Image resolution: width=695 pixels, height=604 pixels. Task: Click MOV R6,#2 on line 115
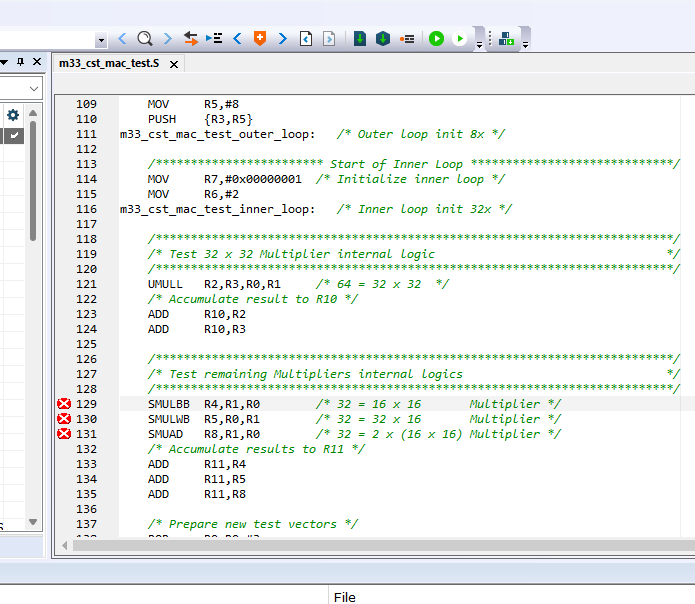pos(193,194)
